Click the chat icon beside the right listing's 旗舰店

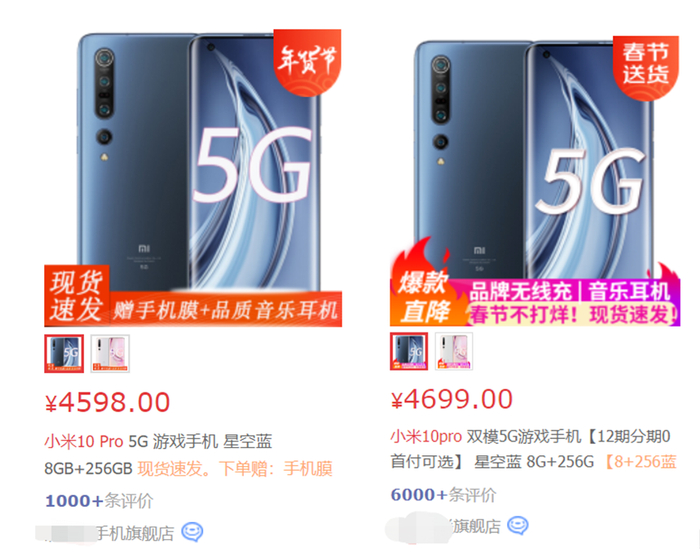coord(518,525)
